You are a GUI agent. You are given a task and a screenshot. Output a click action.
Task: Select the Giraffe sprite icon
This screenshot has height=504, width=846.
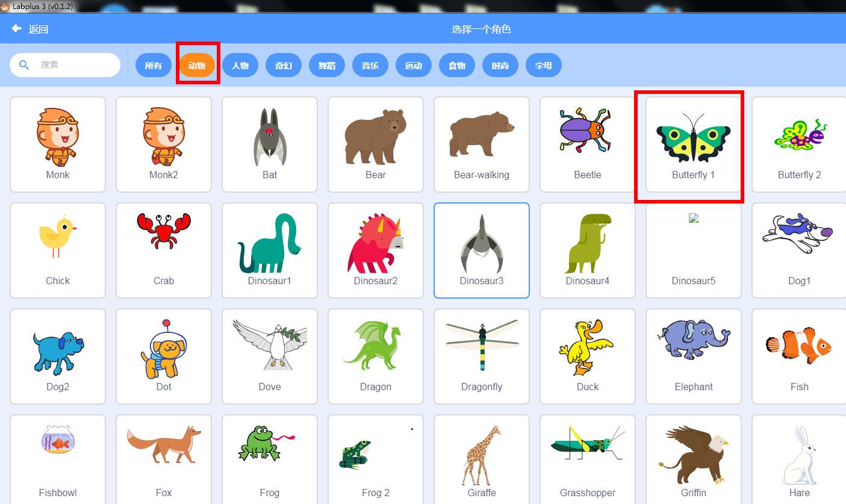tap(482, 455)
